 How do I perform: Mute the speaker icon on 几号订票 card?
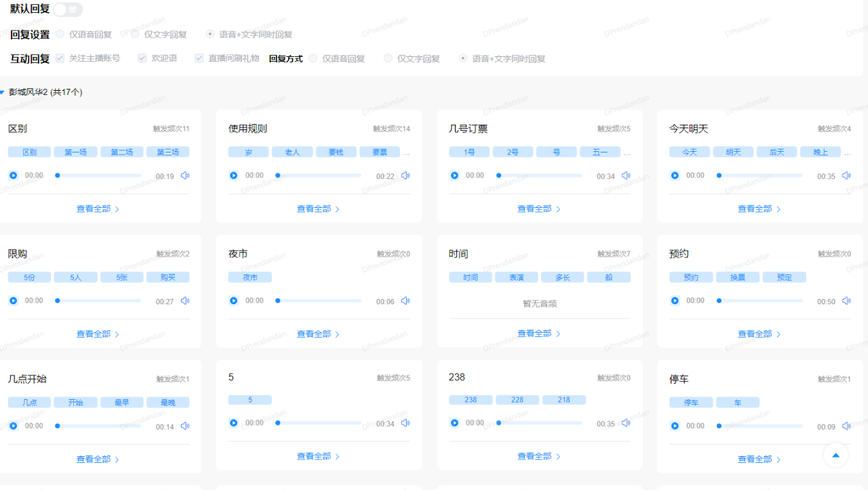[625, 175]
